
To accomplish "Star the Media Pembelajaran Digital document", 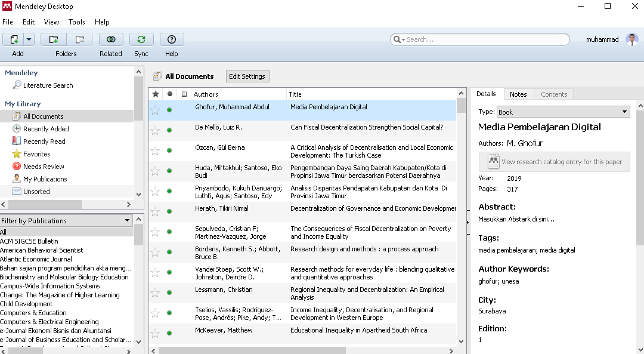I will pos(155,110).
